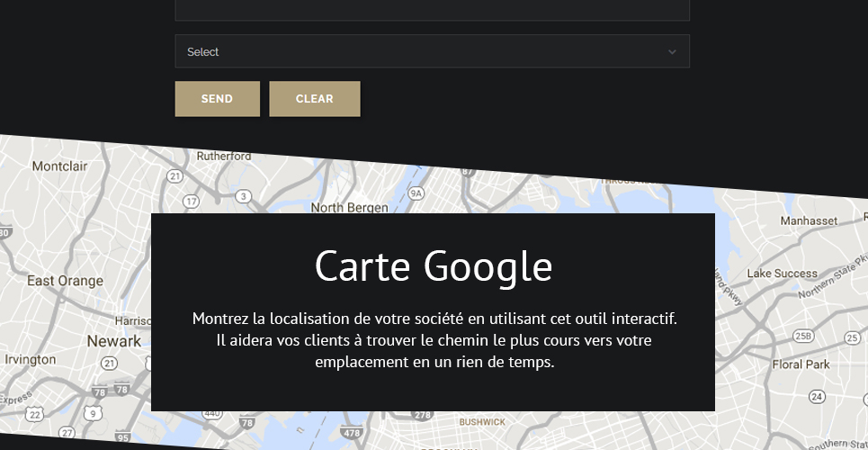Click US route 9 shield on map
Screen dimensions: 868x450
click(x=93, y=413)
